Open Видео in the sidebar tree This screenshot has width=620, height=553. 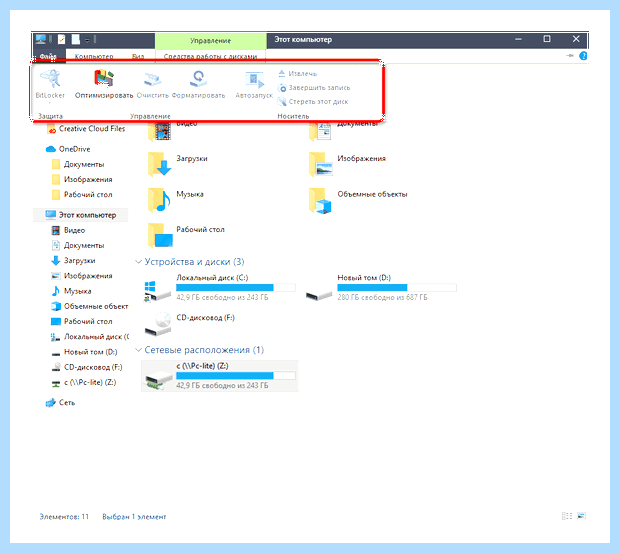(68, 230)
